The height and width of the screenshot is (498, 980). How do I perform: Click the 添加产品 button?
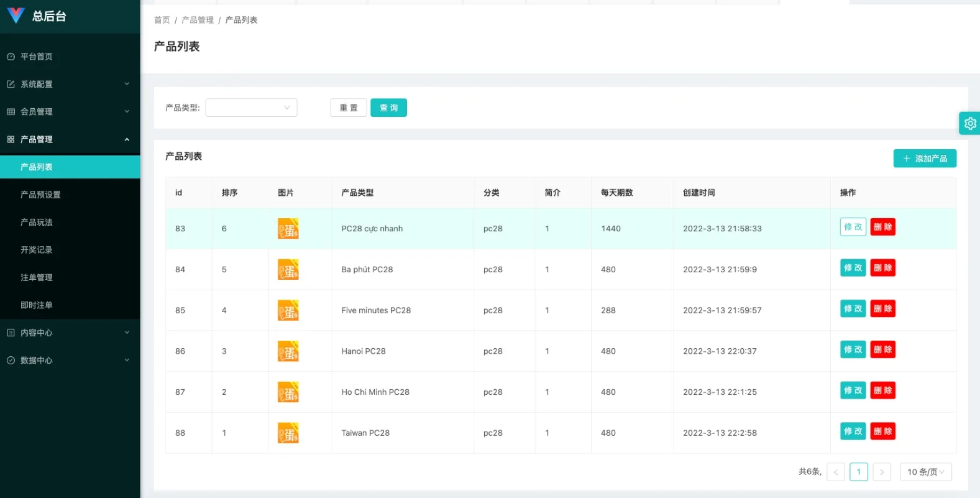coord(925,159)
